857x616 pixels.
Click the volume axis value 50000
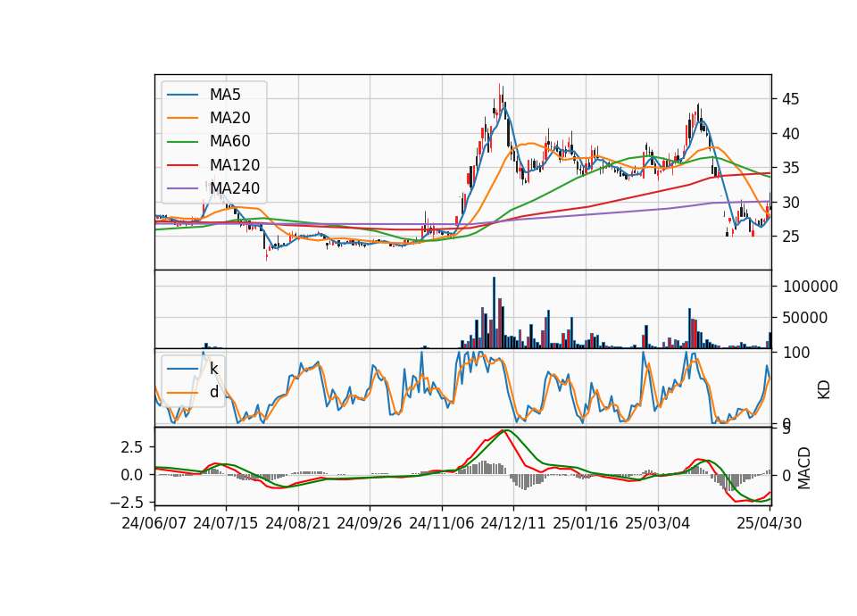tap(805, 318)
